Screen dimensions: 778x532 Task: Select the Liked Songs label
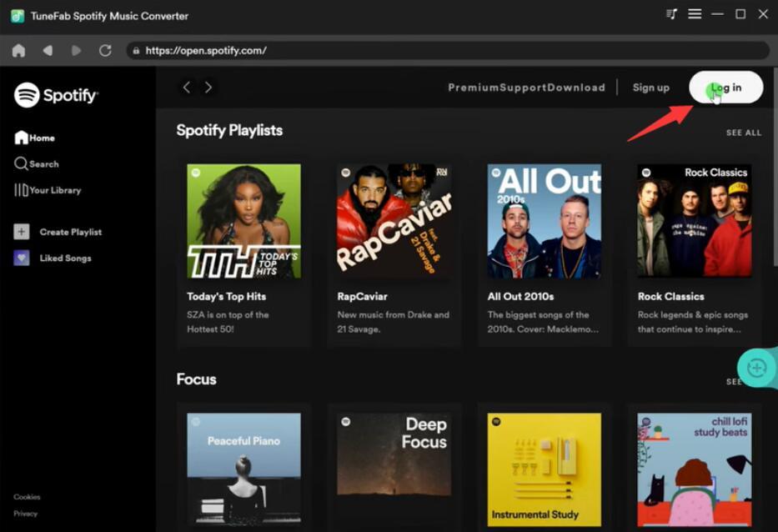click(x=66, y=258)
